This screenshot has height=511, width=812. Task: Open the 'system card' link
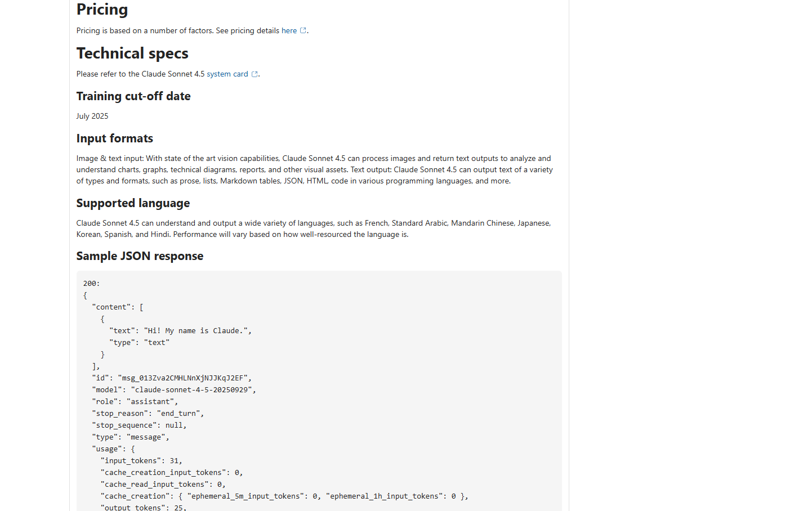coord(227,74)
